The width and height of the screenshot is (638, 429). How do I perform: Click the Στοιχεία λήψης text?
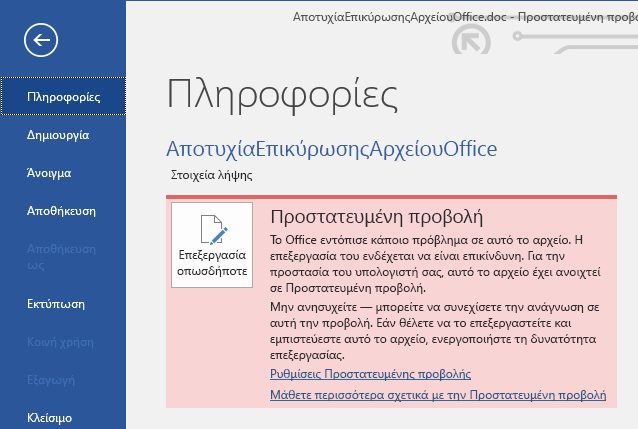coord(211,175)
